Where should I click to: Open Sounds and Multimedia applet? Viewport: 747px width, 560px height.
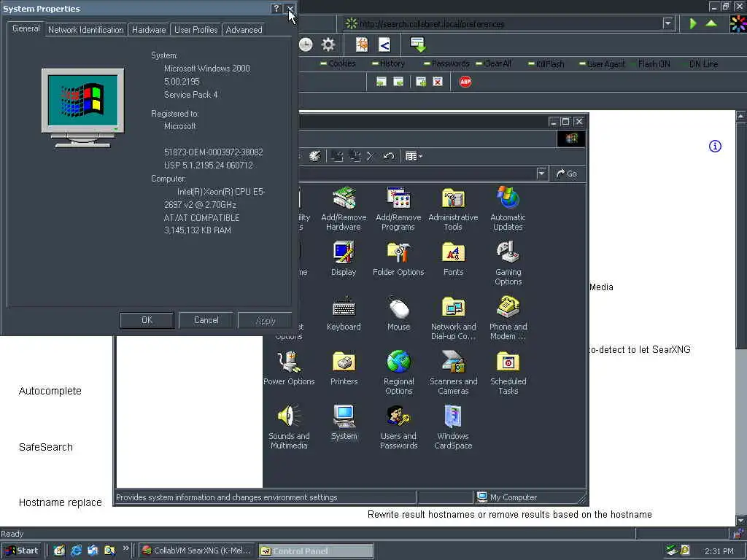289,427
